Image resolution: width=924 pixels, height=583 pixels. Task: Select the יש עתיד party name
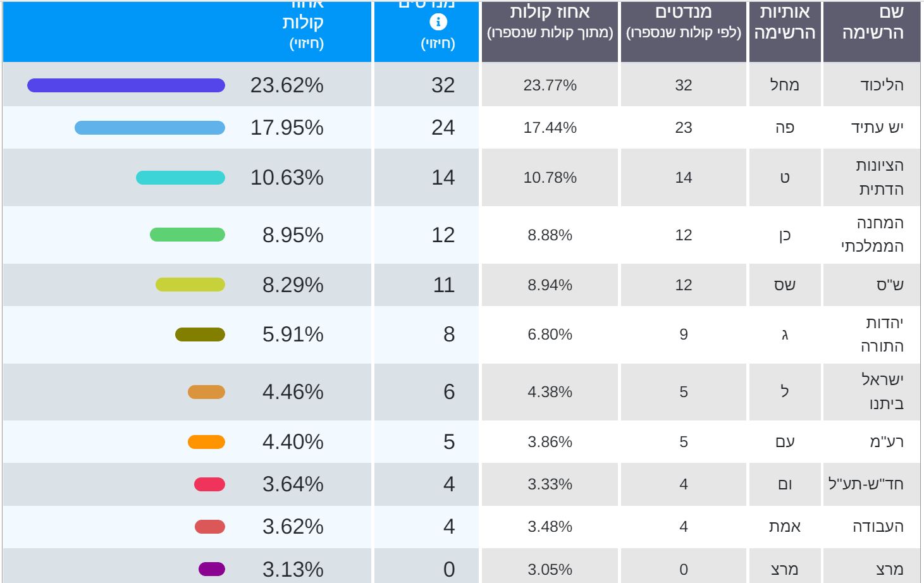coord(877,128)
